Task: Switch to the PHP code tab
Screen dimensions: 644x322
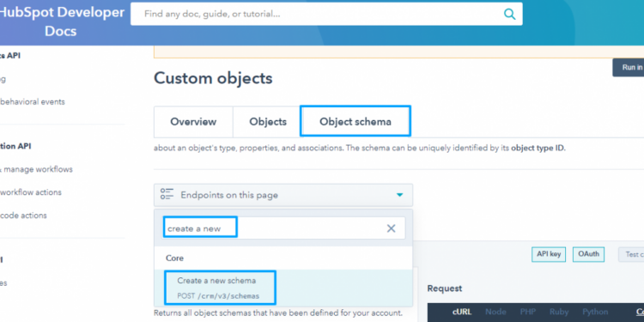Action: pyautogui.click(x=527, y=313)
